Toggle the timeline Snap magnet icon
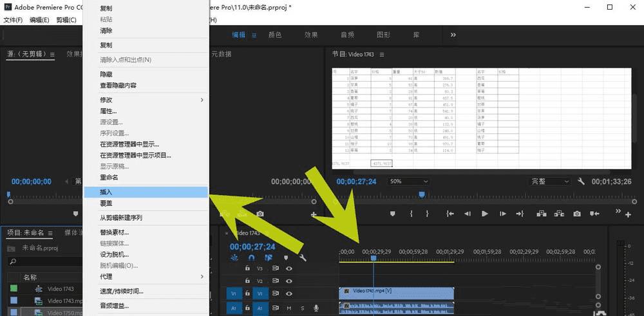This screenshot has width=644, height=316. pyautogui.click(x=252, y=258)
